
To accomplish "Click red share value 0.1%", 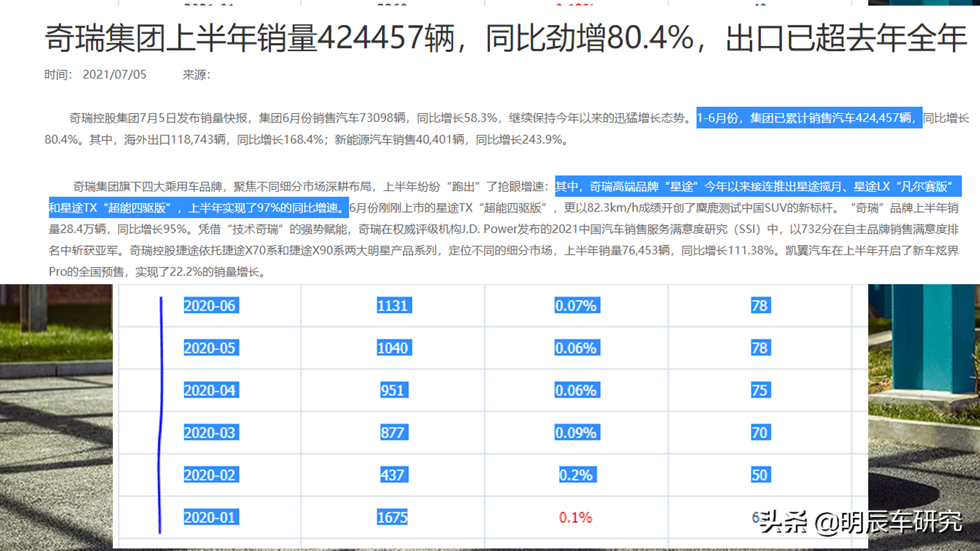I will point(576,517).
